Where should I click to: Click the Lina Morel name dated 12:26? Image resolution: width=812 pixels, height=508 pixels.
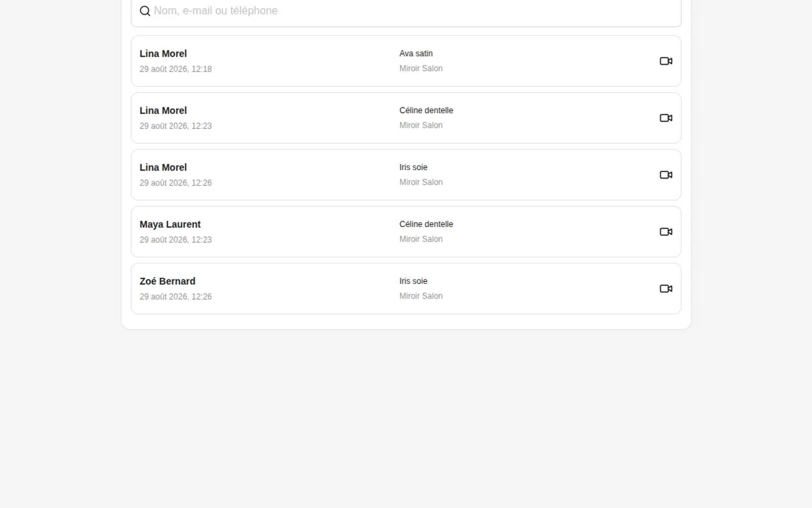pyautogui.click(x=163, y=168)
